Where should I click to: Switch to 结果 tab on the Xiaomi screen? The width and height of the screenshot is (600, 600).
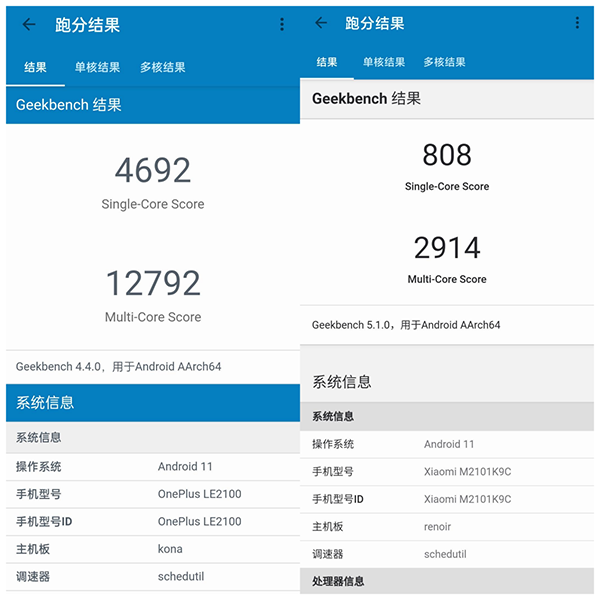click(x=327, y=62)
